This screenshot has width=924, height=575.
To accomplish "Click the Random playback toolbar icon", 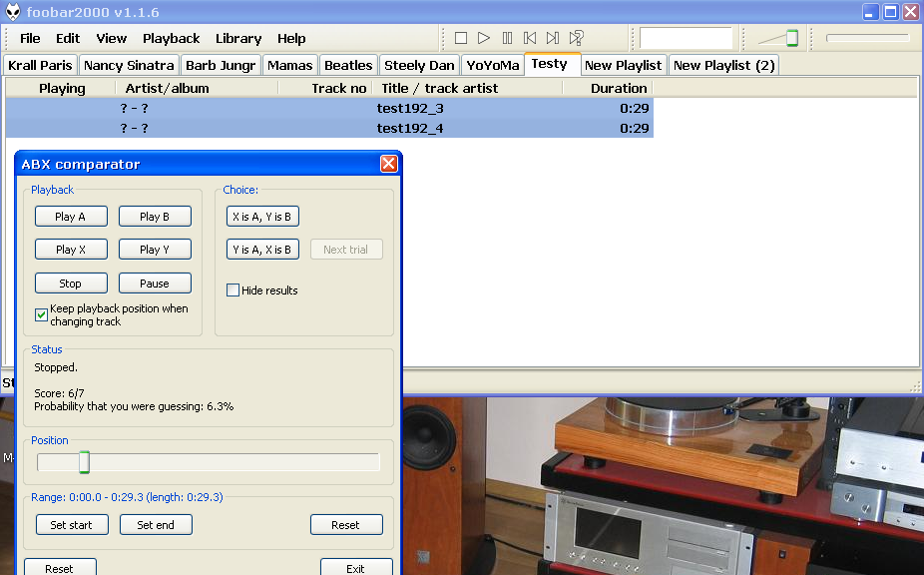I will pyautogui.click(x=576, y=38).
